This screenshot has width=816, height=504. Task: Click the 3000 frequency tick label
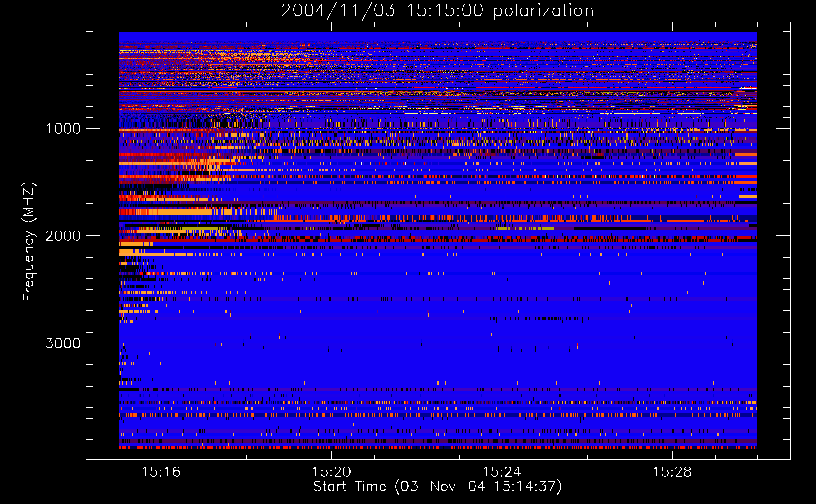click(63, 343)
